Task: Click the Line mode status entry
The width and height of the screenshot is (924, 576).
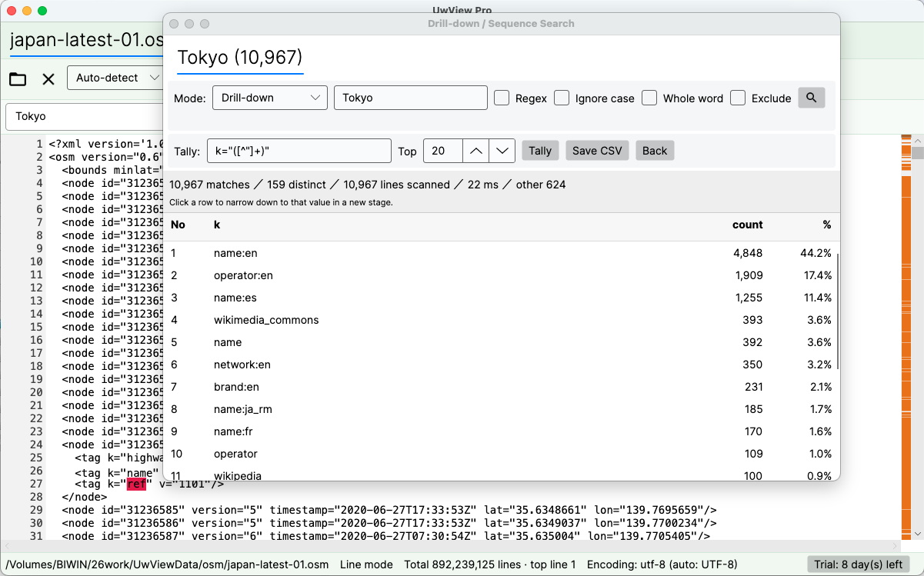Action: coord(366,564)
